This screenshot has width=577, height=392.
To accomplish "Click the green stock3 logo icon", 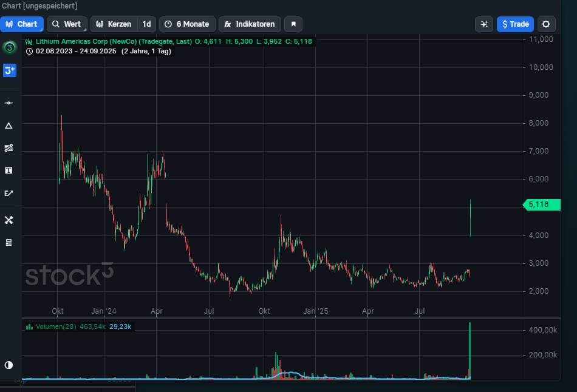I will (9, 47).
